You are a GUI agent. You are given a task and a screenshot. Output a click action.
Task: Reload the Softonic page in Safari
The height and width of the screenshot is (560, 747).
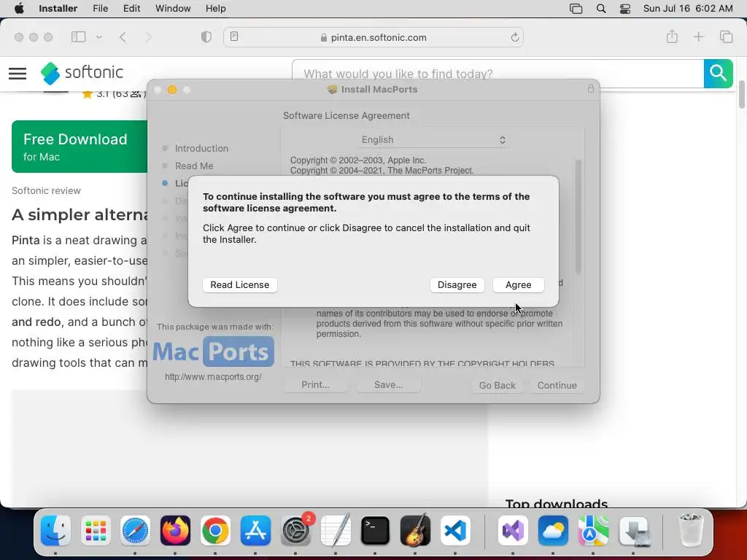[x=514, y=37]
